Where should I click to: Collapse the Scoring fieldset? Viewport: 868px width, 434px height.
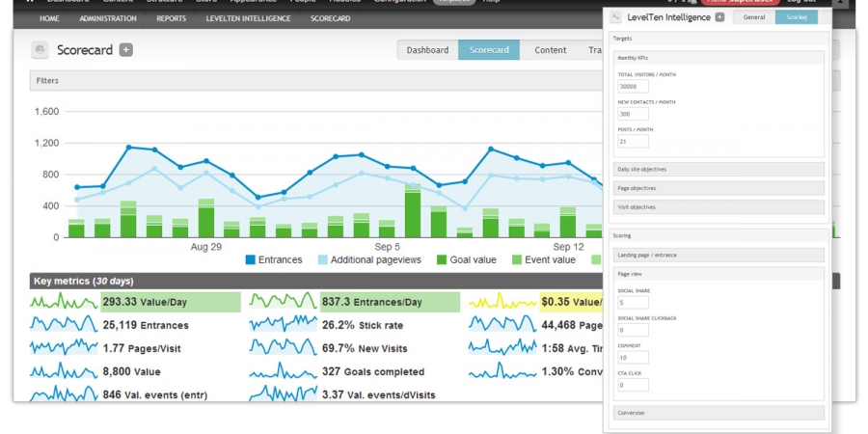tap(622, 236)
